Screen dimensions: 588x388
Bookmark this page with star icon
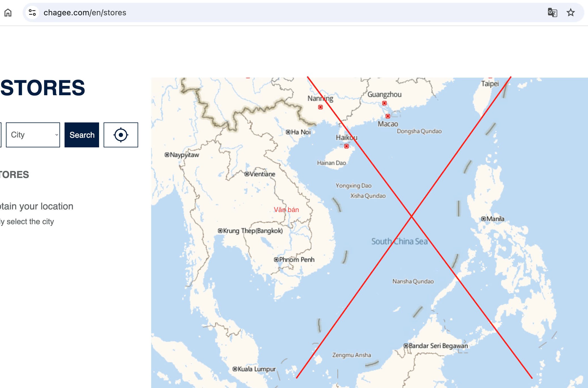point(570,12)
